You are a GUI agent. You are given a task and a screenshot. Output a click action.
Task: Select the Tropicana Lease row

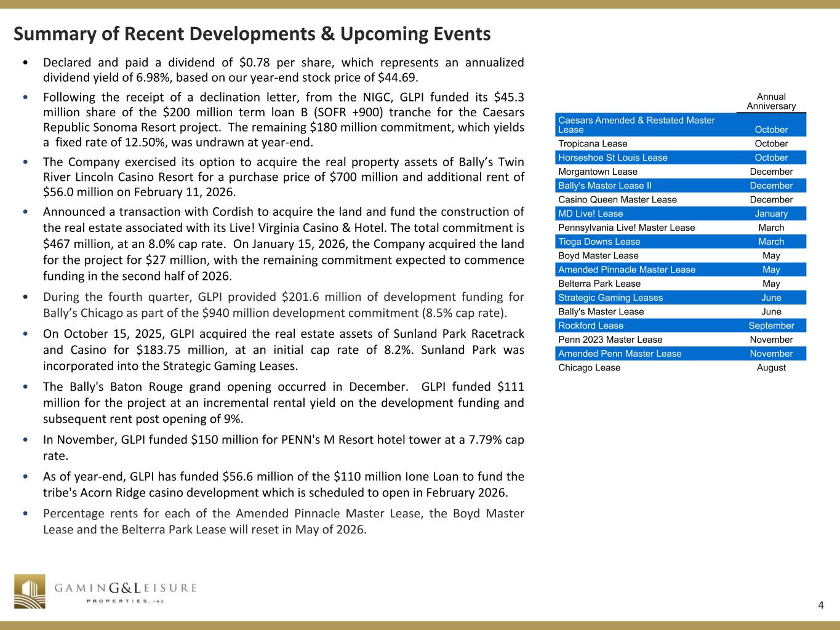680,144
